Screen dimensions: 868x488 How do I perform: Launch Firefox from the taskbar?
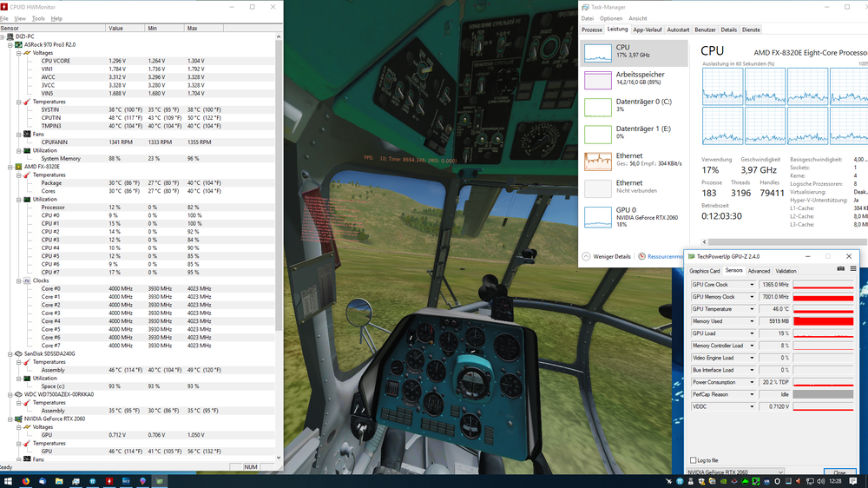coord(25,481)
